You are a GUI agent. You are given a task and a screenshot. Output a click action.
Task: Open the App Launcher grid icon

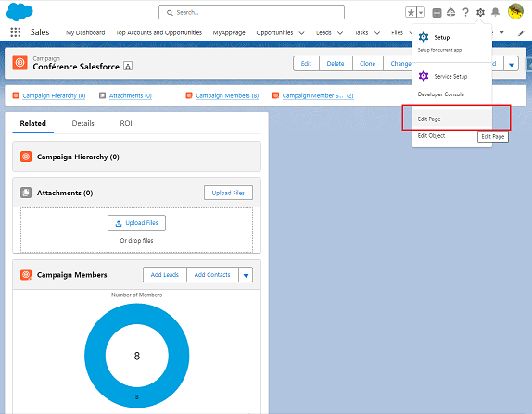click(x=15, y=32)
